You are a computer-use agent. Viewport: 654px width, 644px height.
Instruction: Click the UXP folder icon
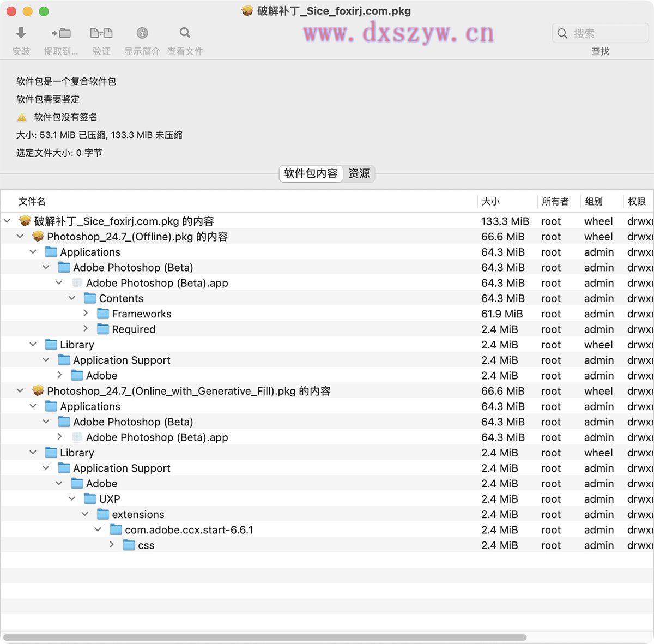pyautogui.click(x=90, y=499)
